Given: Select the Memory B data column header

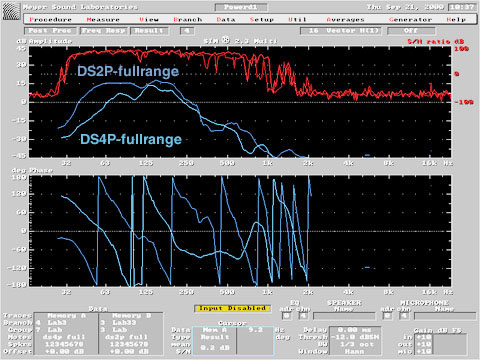Looking at the screenshot, I should [x=131, y=315].
